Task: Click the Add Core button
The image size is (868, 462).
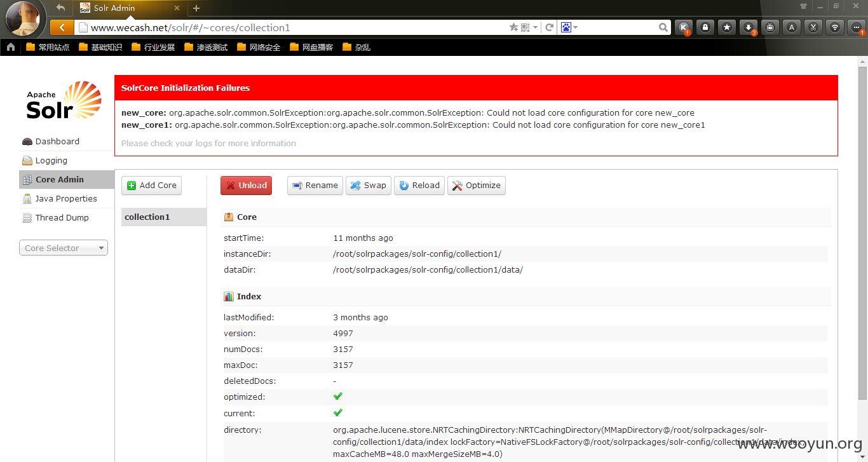Action: pos(151,185)
